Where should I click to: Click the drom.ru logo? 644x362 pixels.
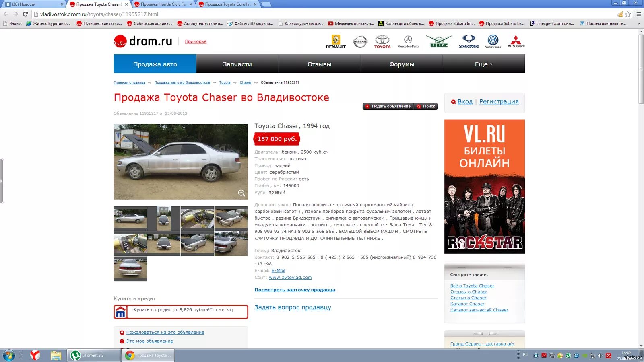click(143, 41)
